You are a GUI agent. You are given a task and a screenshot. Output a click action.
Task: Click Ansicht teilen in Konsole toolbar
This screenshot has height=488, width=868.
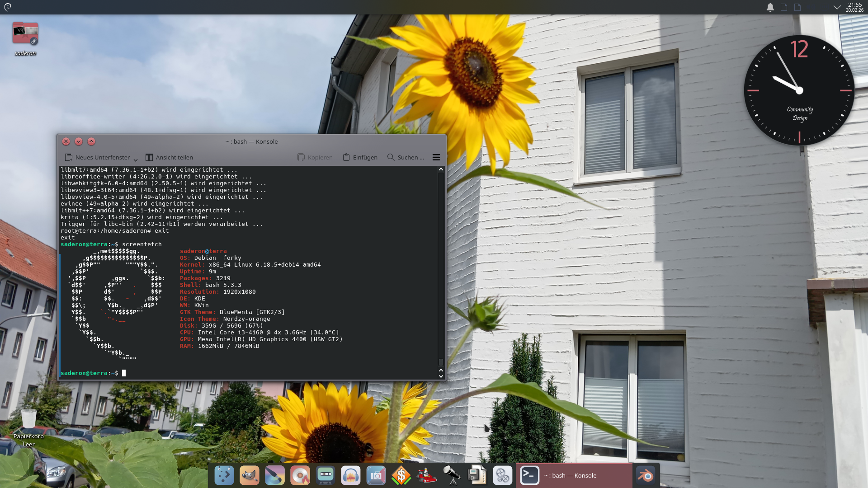pyautogui.click(x=169, y=157)
